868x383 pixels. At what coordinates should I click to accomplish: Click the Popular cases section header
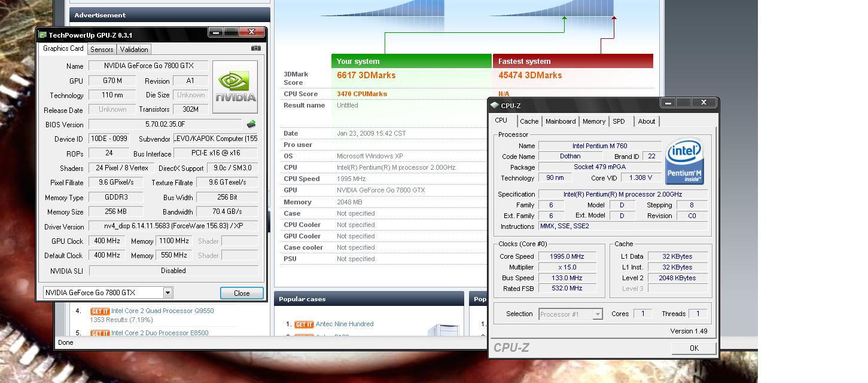(369, 299)
